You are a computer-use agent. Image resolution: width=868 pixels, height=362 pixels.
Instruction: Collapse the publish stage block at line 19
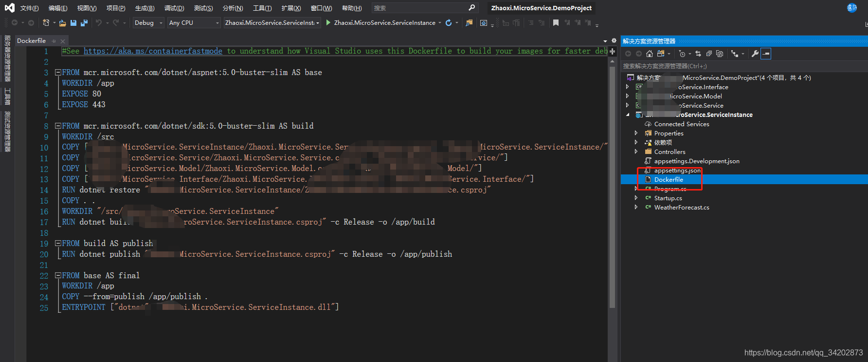(x=58, y=243)
